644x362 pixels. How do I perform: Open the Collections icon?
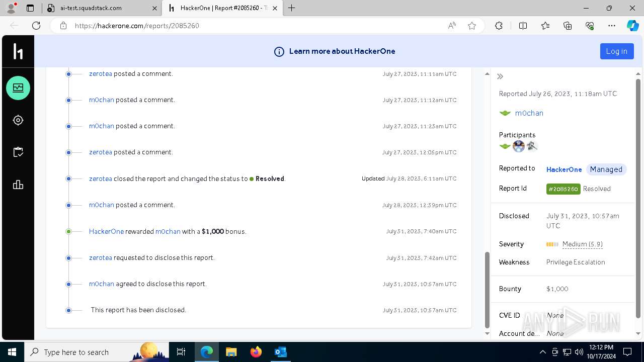[x=568, y=26]
